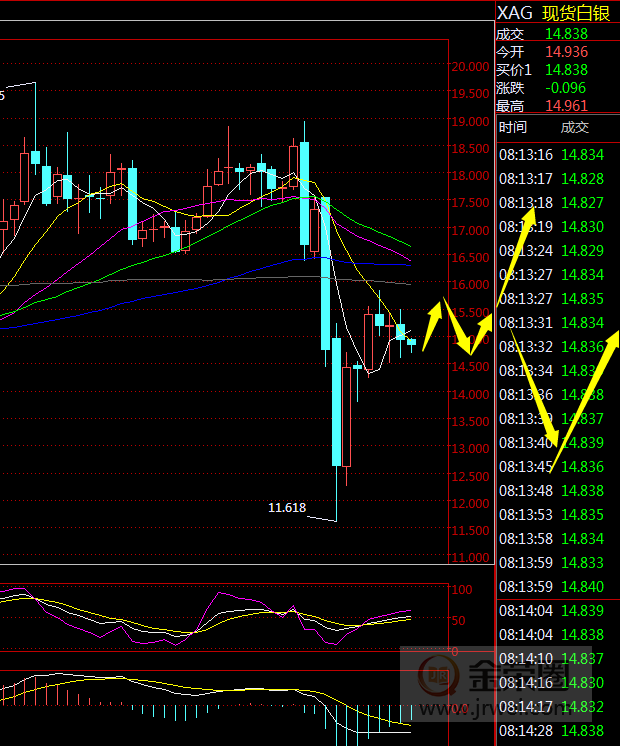
Task: Click the tick time 08:13:40
Action: click(526, 443)
